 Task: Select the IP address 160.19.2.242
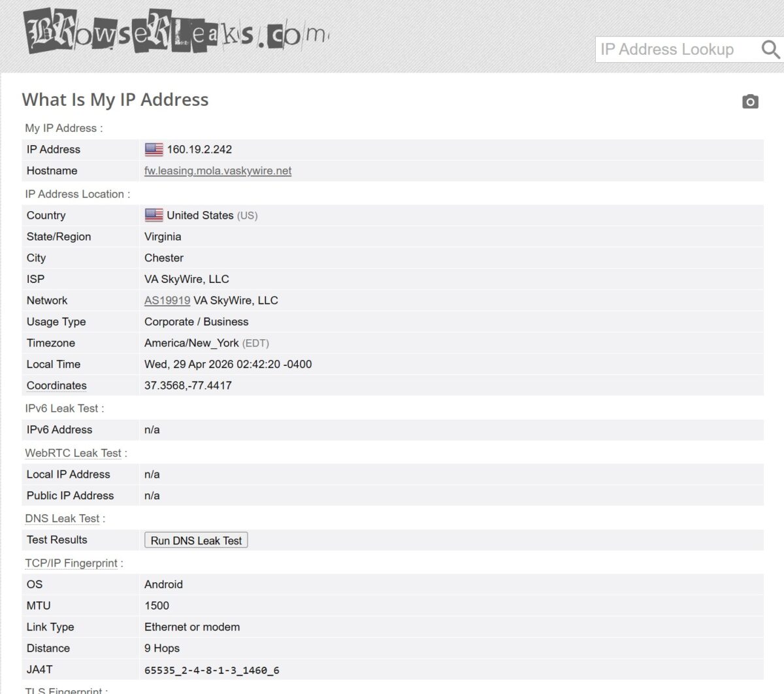click(x=199, y=150)
